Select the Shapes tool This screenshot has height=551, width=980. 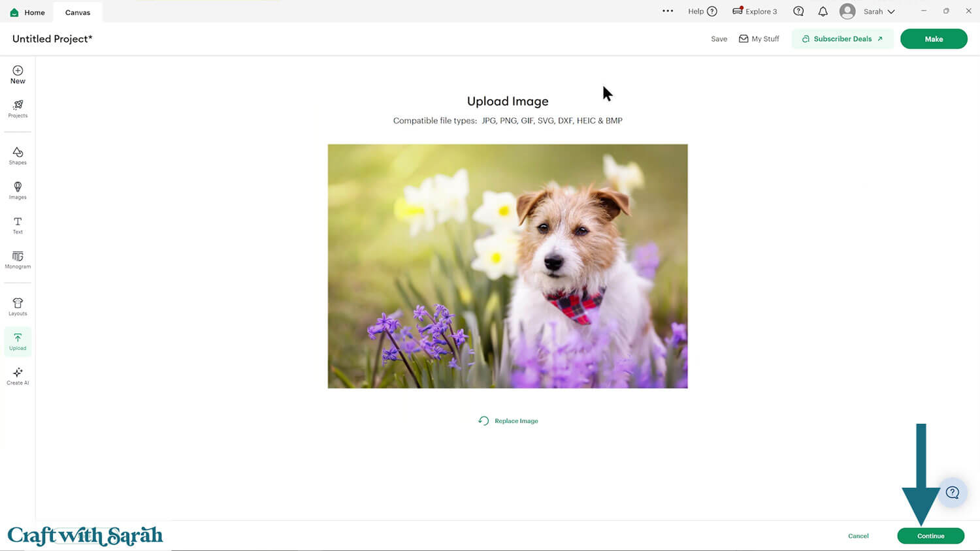[x=18, y=155]
